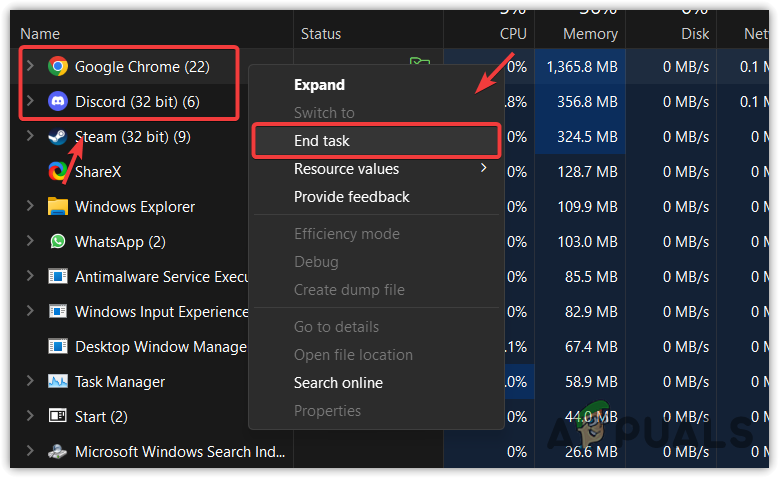Select the WhatsApp process icon

tap(58, 242)
